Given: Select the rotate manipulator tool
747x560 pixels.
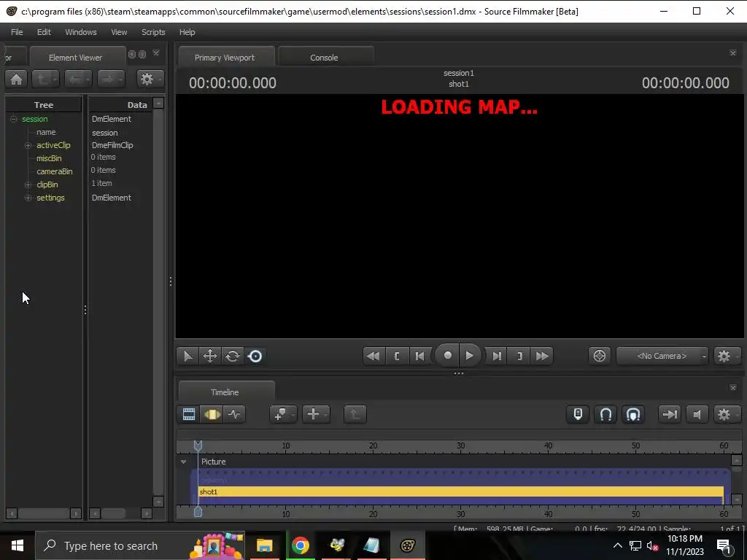Looking at the screenshot, I should 233,356.
